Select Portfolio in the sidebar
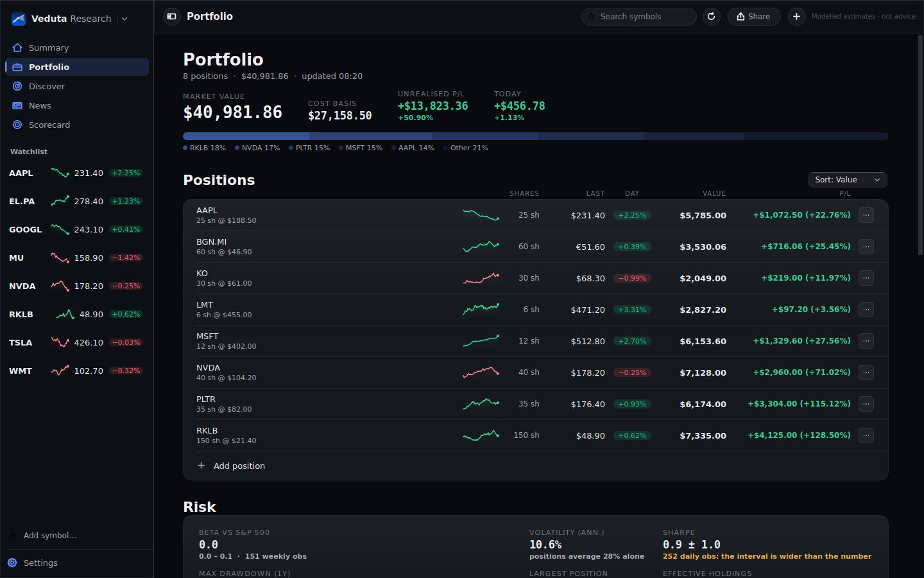Image resolution: width=924 pixels, height=578 pixels. click(77, 67)
